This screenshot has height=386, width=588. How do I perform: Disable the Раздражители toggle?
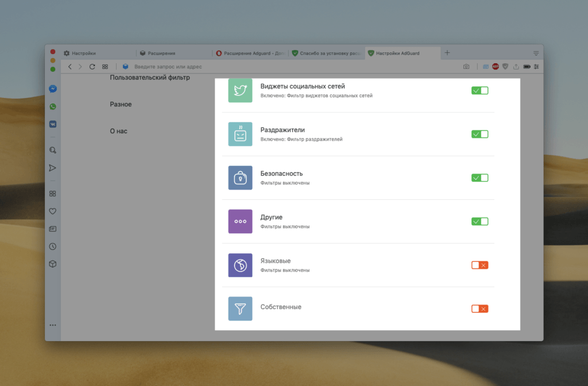pyautogui.click(x=479, y=134)
